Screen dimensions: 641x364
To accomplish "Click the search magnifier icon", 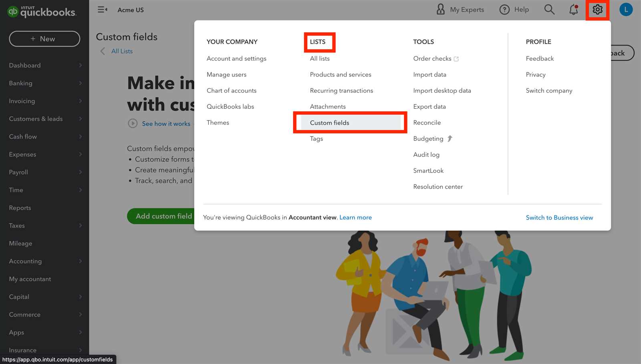I will tap(549, 10).
